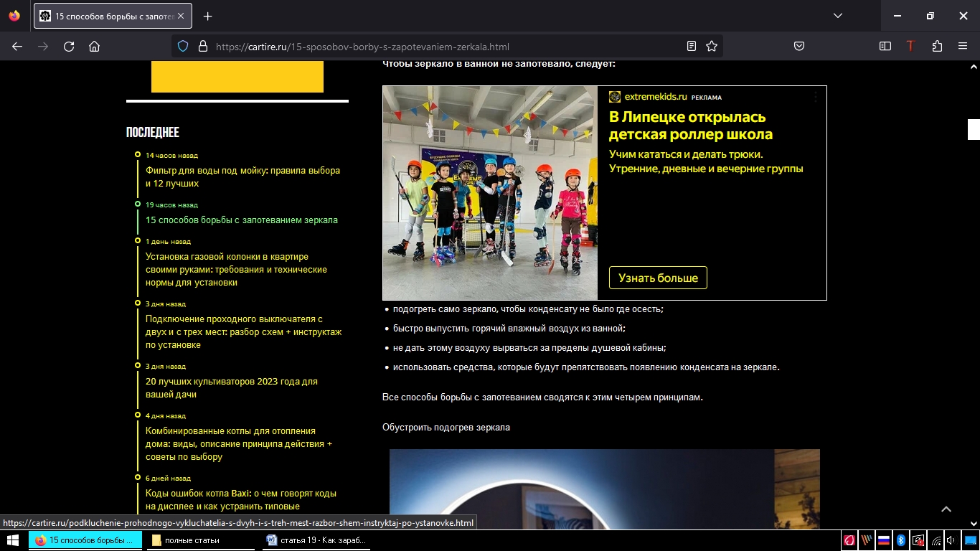Switch to Firefox taskbar button
The height and width of the screenshot is (551, 980).
click(85, 540)
